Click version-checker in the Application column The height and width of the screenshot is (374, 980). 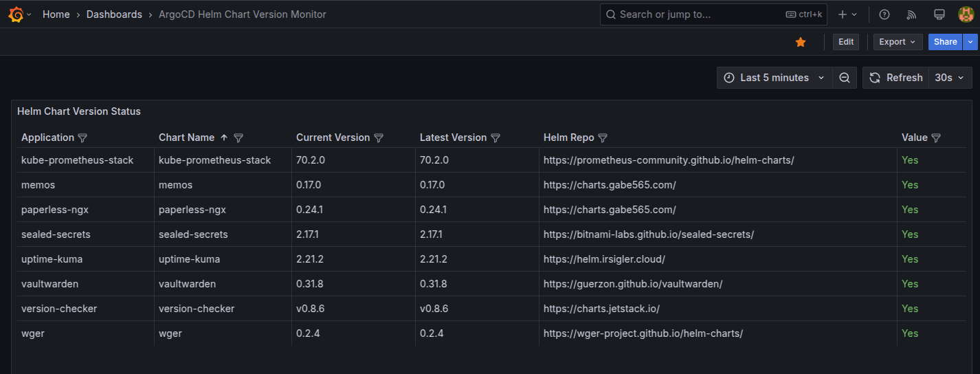(59, 309)
